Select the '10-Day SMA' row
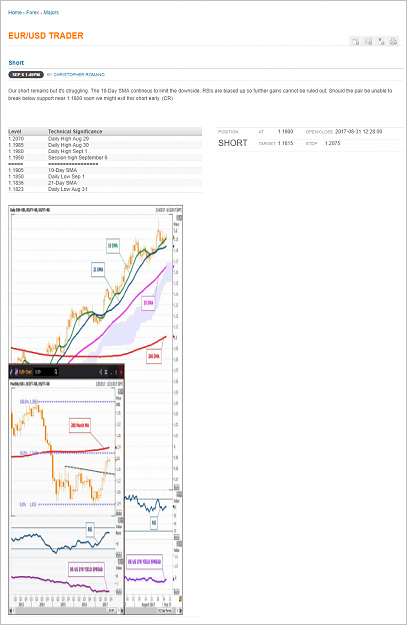This screenshot has height=625, width=407. pyautogui.click(x=105, y=170)
